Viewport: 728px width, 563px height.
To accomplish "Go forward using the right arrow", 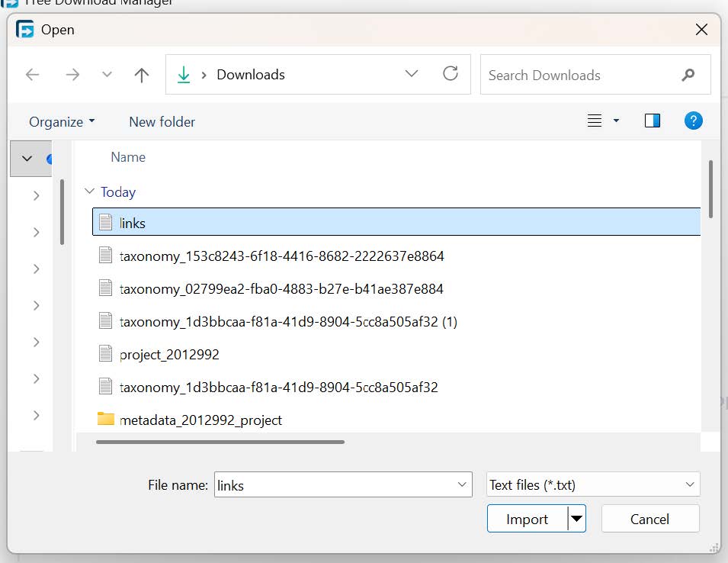I will coord(72,74).
